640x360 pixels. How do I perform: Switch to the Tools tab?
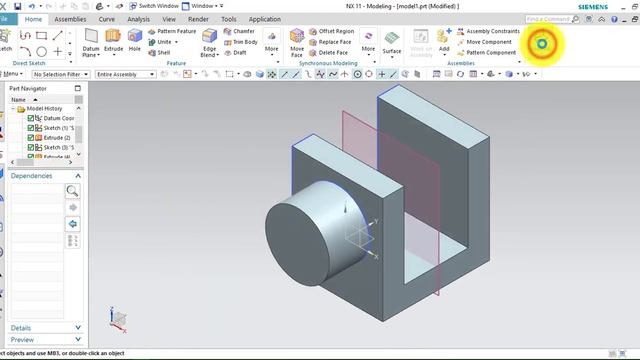point(229,19)
